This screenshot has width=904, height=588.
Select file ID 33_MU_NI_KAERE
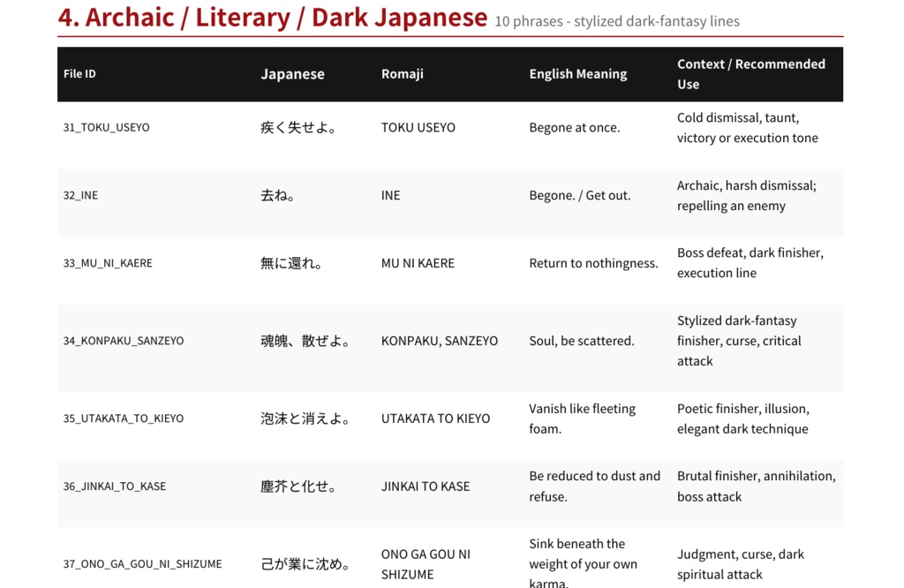108,263
